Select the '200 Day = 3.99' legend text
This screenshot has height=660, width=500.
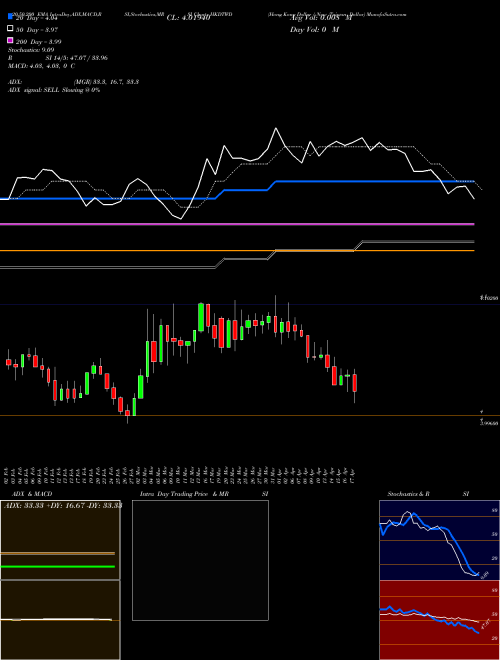(39, 41)
